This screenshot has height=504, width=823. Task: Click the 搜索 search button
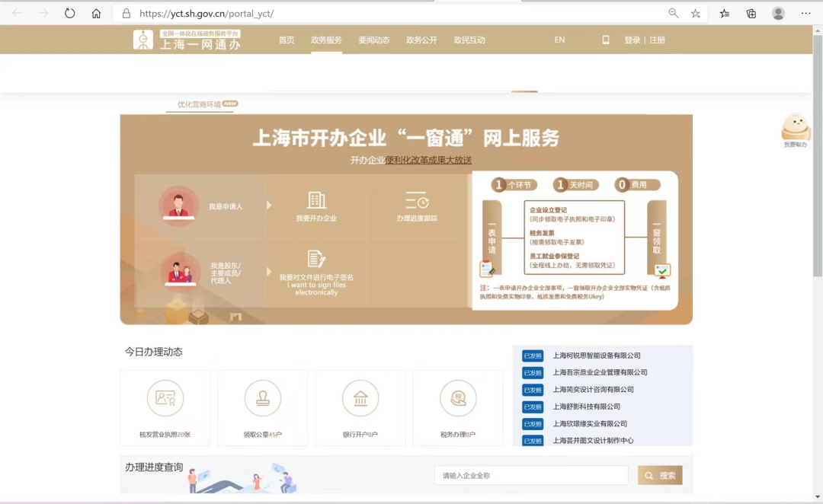tap(660, 476)
